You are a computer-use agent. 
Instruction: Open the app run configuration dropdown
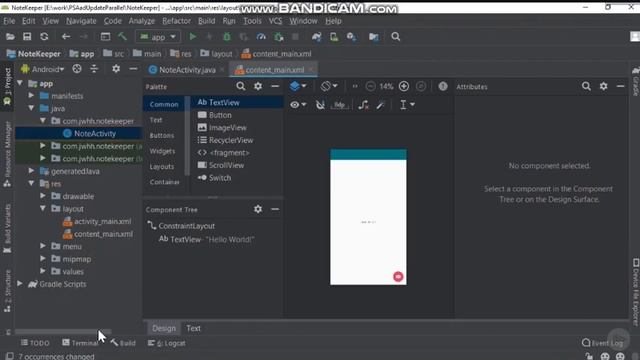(158, 37)
